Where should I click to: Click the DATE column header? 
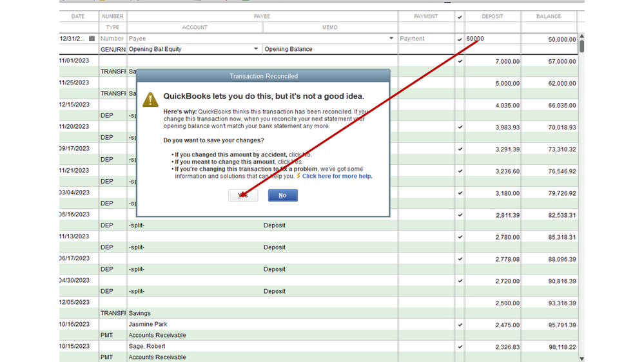(x=78, y=16)
